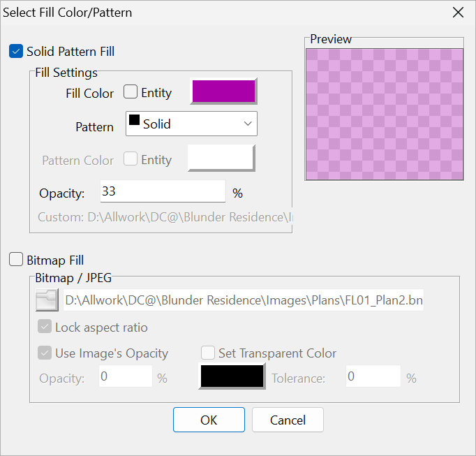Click the folder browse icon for bitmap file
The height and width of the screenshot is (456, 476).
tap(47, 300)
